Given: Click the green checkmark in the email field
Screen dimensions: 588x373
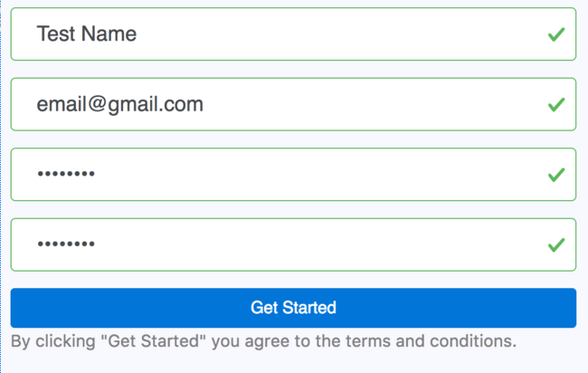Looking at the screenshot, I should (x=556, y=105).
